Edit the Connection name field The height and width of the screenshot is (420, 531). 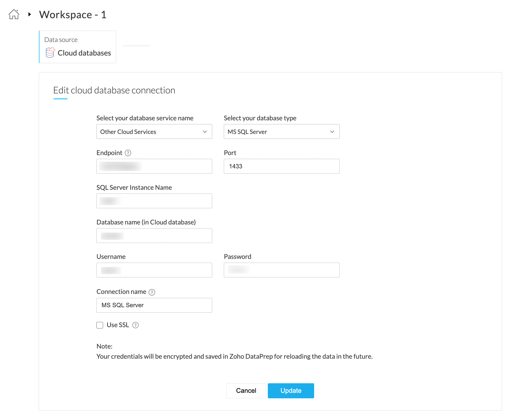(x=154, y=305)
